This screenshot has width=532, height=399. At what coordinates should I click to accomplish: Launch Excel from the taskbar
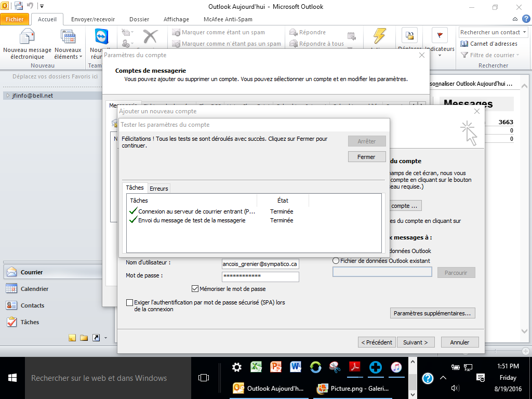click(256, 367)
